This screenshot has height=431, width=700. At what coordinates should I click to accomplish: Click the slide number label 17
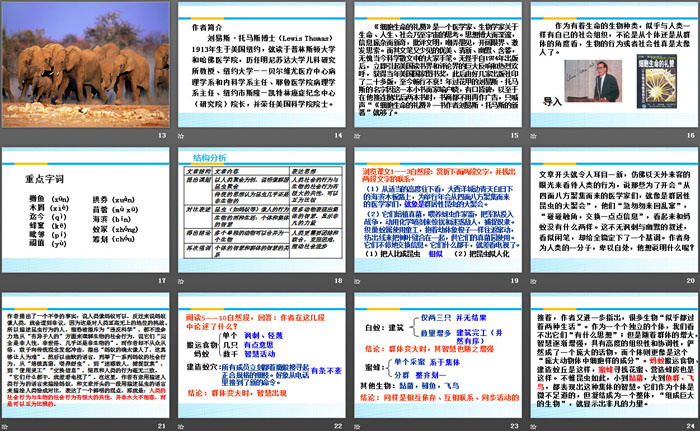162,281
